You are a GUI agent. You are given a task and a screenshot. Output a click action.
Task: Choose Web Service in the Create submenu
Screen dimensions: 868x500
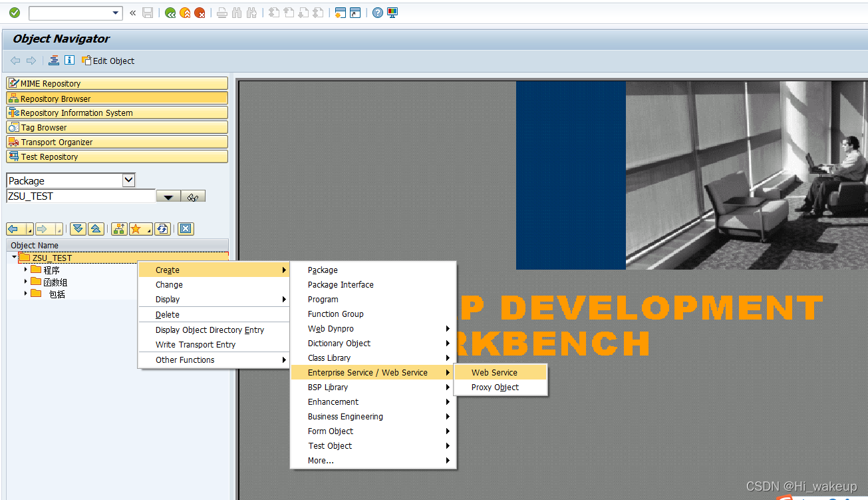coord(492,372)
